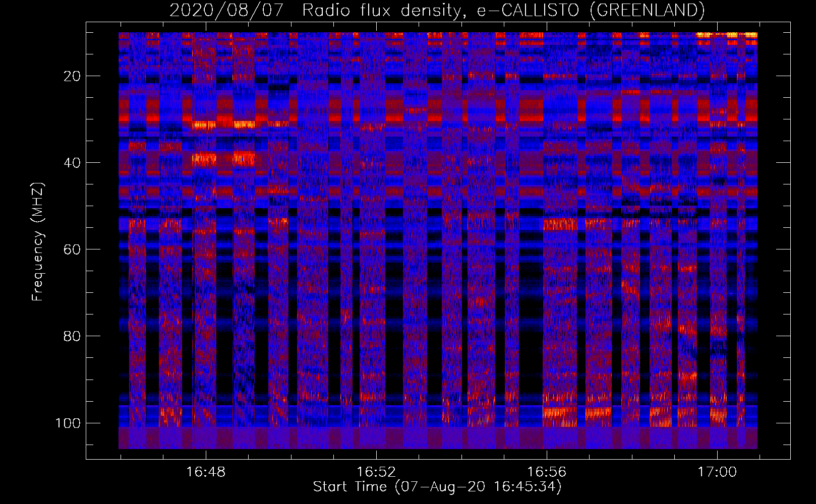Click the frequency tick label 20
The height and width of the screenshot is (504, 816).
tap(72, 76)
